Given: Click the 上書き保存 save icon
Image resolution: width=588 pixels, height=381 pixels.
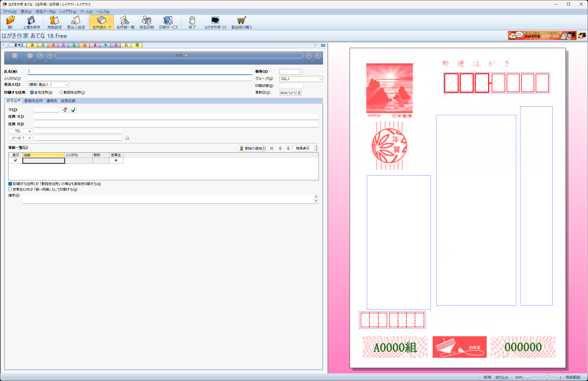Looking at the screenshot, I should (31, 20).
